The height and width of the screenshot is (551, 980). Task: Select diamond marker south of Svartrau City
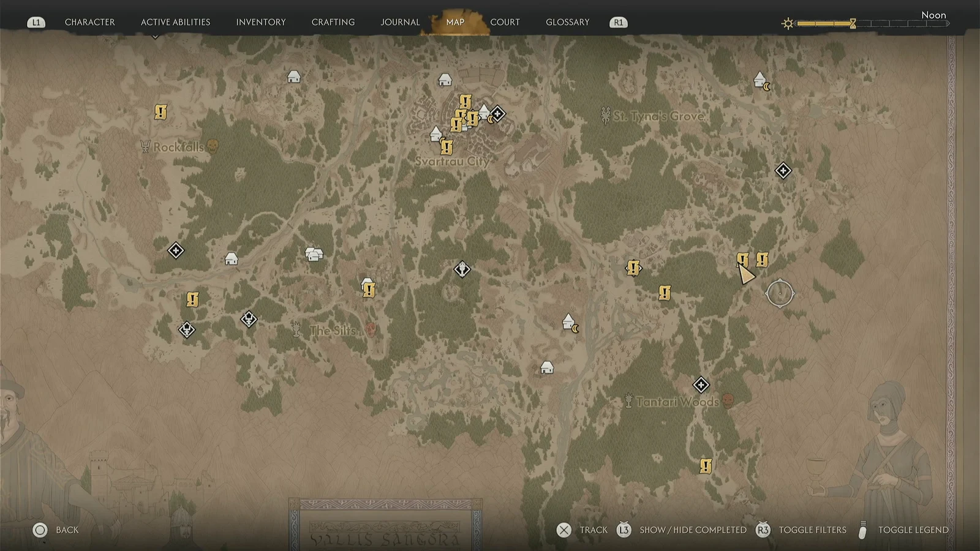[x=462, y=269]
